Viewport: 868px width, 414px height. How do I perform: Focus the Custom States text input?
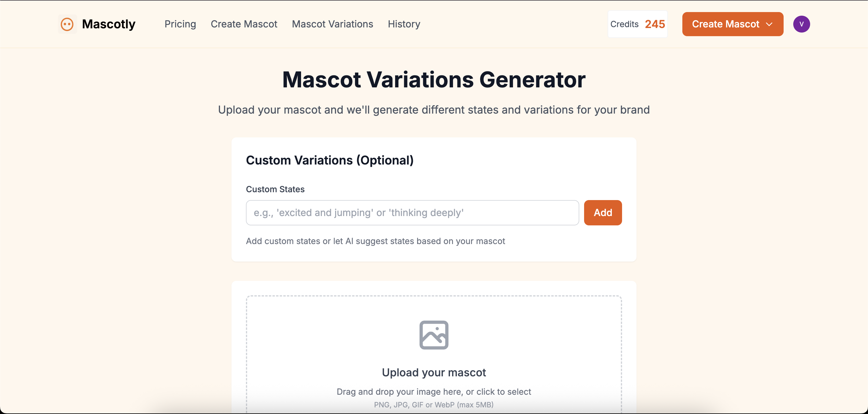click(x=412, y=212)
